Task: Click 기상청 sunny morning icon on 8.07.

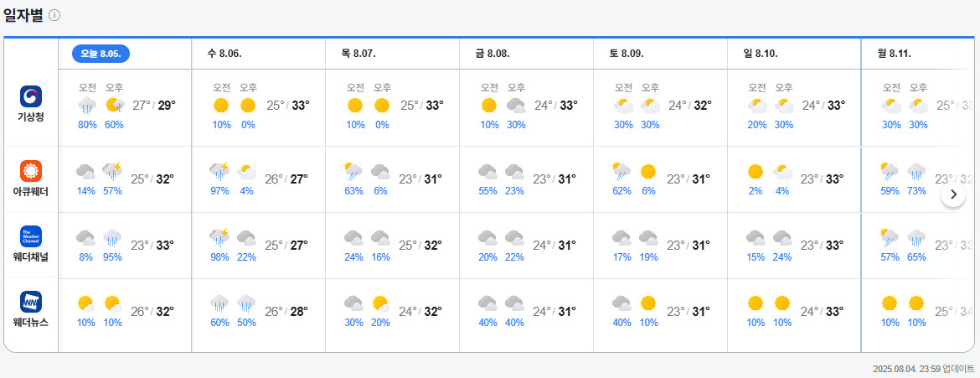Action: coord(355,105)
